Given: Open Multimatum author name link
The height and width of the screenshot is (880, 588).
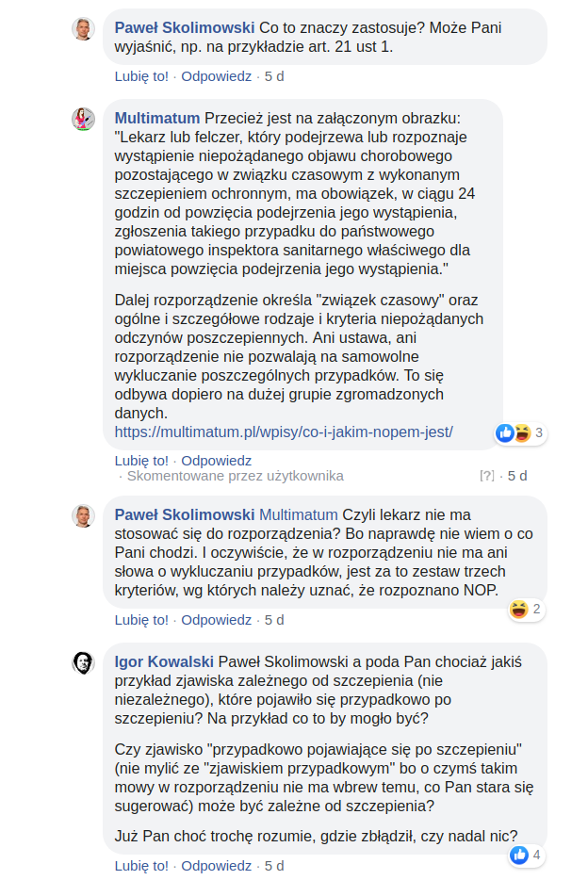Looking at the screenshot, I should point(156,118).
